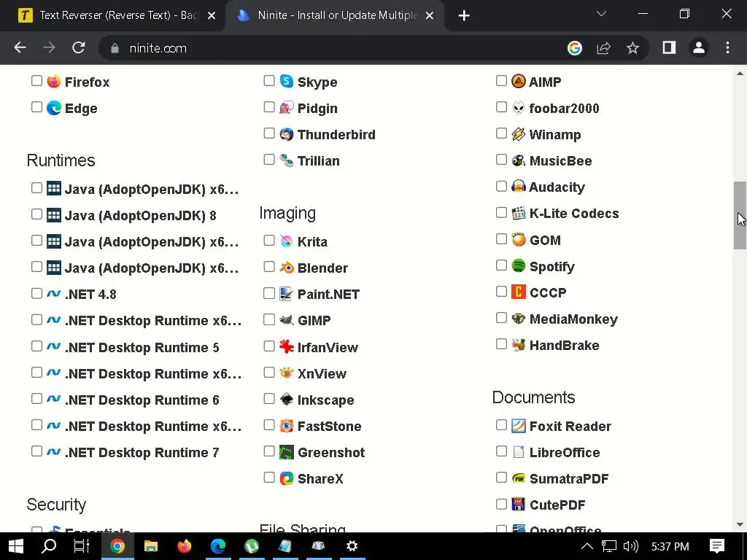The width and height of the screenshot is (747, 560).
Task: Open Chrome three-dot menu
Action: tap(727, 47)
